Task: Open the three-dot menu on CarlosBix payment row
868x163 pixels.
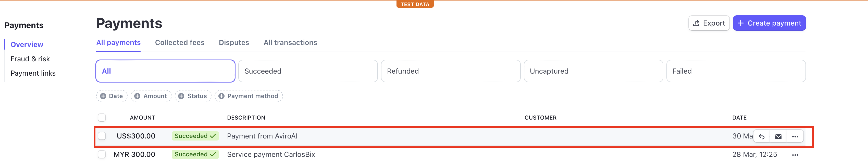Action: pyautogui.click(x=795, y=155)
